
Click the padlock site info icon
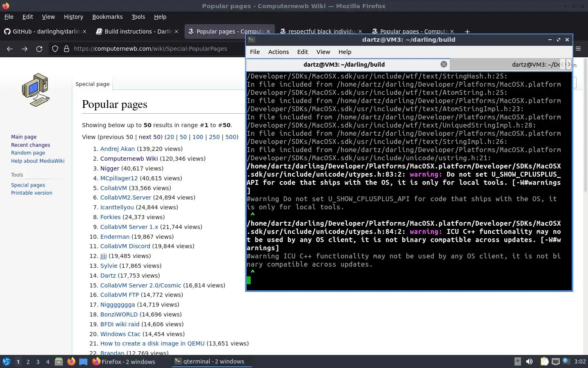click(x=67, y=49)
